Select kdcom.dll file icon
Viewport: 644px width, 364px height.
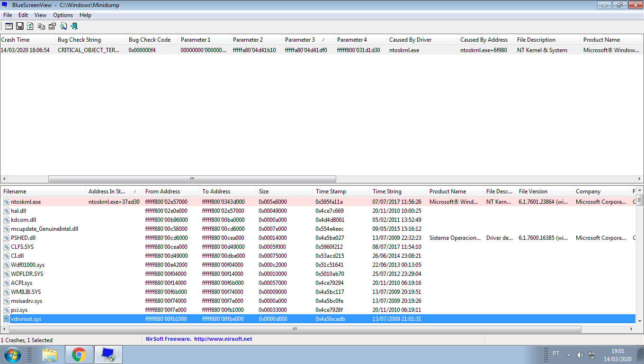(x=6, y=220)
